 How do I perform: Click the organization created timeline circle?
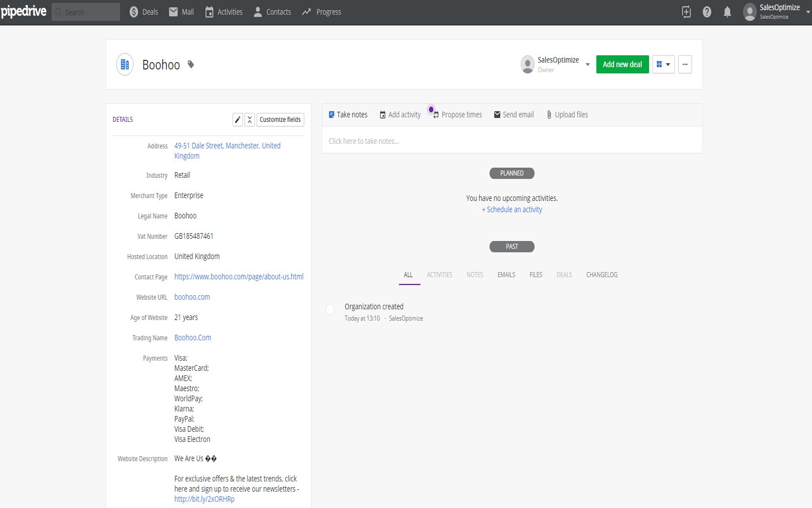click(x=330, y=309)
